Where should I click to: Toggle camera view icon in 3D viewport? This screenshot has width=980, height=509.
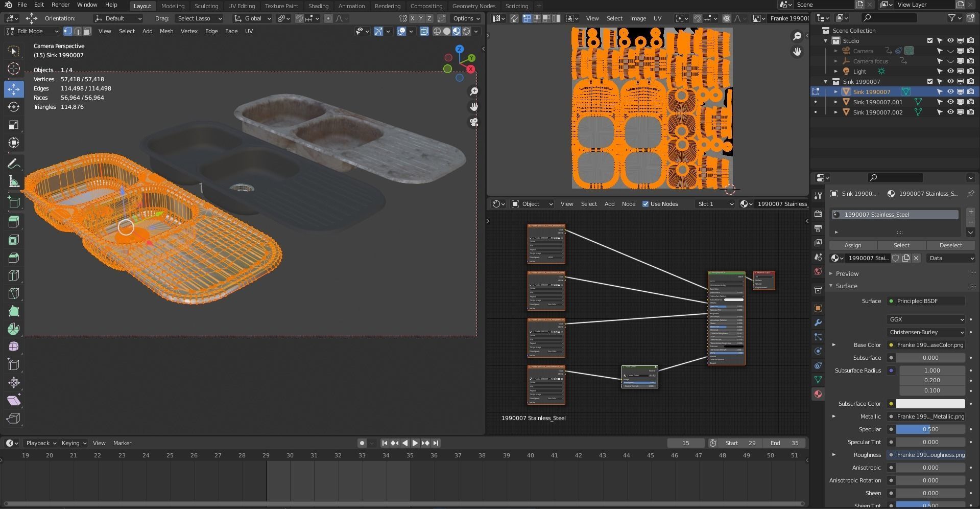474,122
